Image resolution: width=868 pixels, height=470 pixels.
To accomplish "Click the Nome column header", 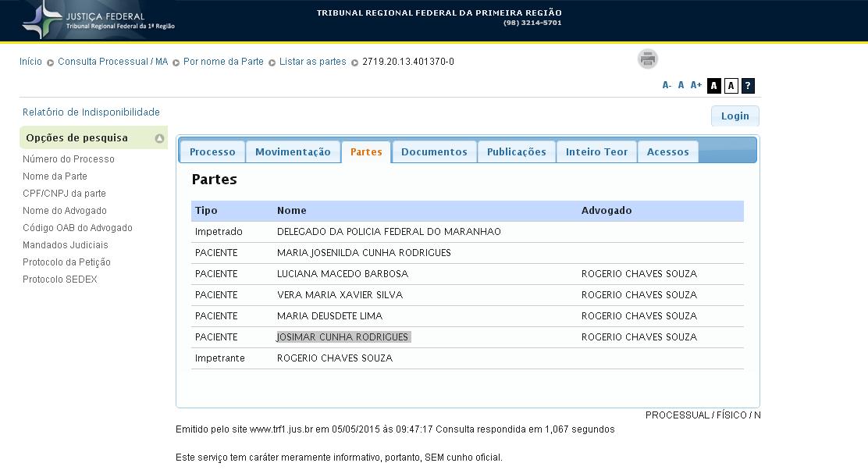I will pos(292,210).
